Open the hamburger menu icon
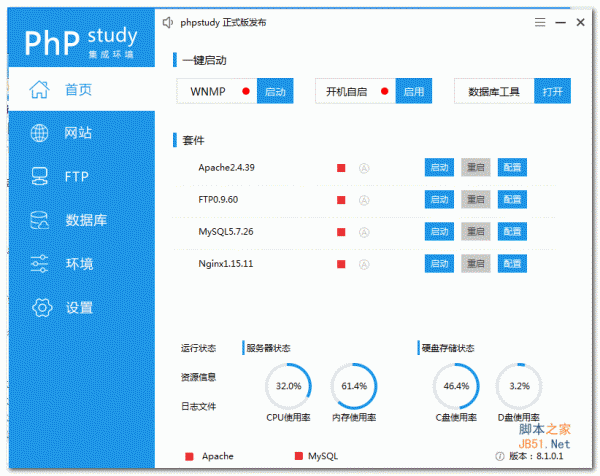The image size is (600, 476). click(x=540, y=23)
